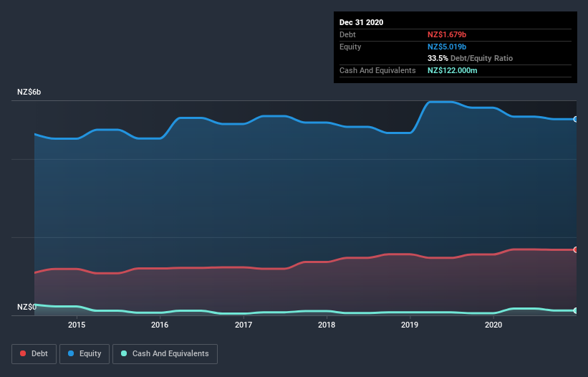The width and height of the screenshot is (588, 377).
Task: Select the Equity endpoint marker on the chart
Action: pos(576,119)
